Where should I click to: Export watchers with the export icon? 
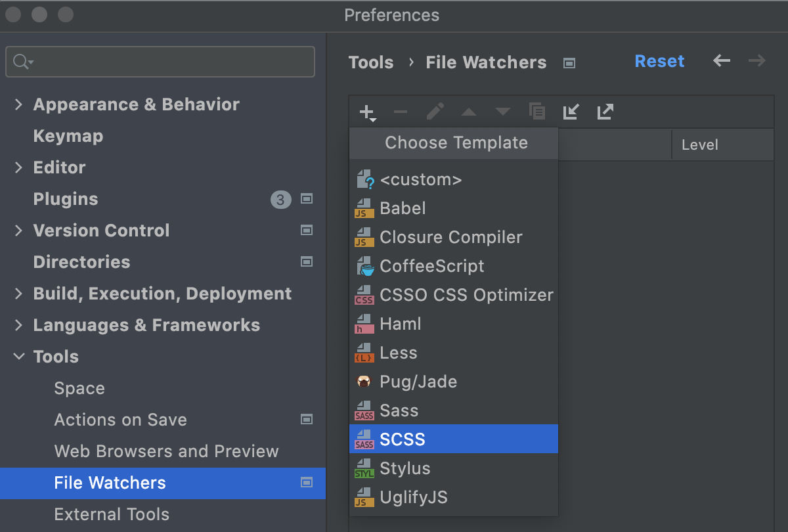coord(605,112)
